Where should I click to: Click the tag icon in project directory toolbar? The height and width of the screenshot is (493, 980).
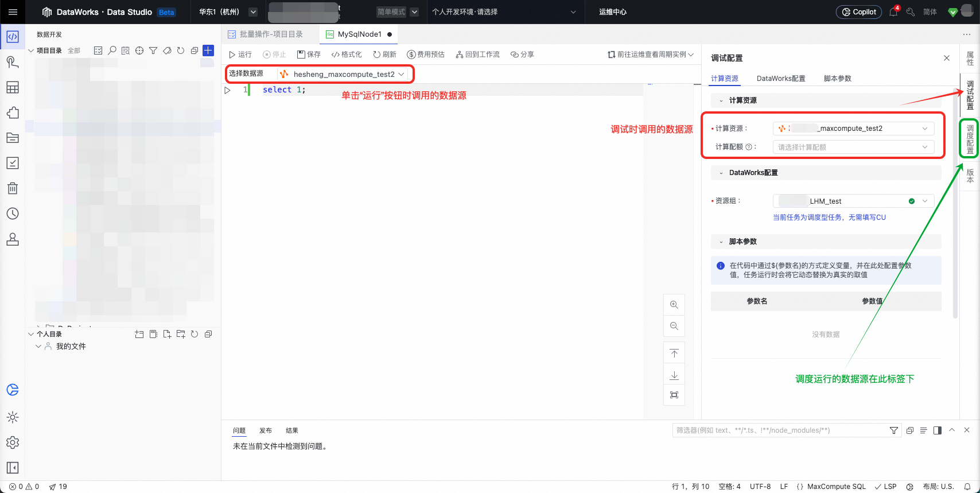click(x=167, y=51)
